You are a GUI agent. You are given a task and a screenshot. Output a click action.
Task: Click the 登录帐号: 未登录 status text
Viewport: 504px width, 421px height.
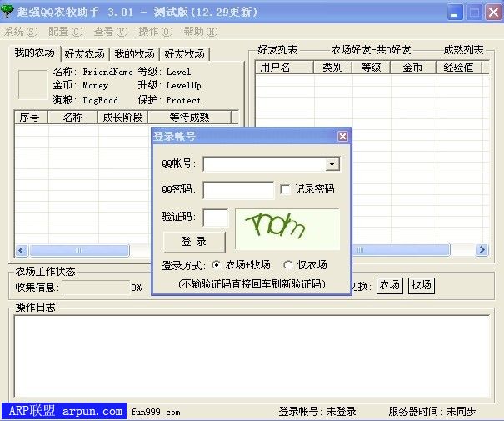[317, 412]
